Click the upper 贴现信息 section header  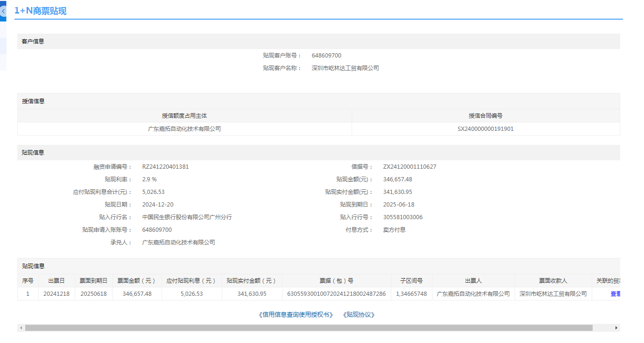[x=33, y=153]
